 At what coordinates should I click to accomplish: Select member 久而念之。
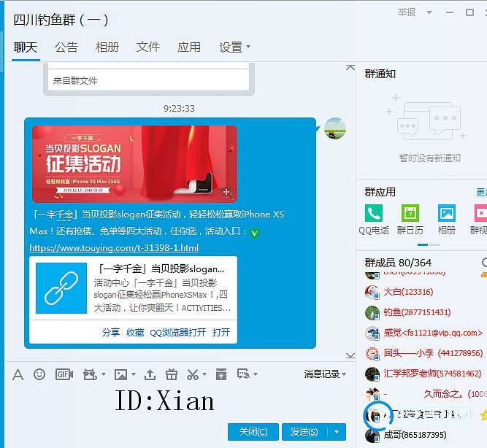point(435,394)
